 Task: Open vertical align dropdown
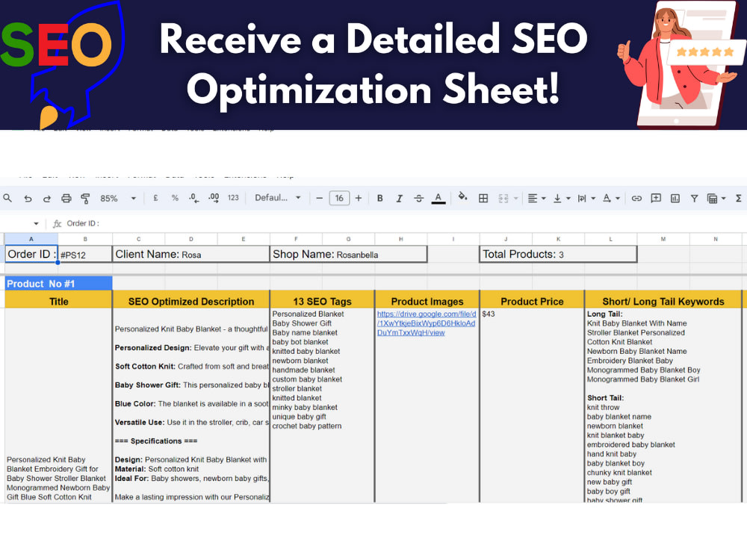point(562,198)
